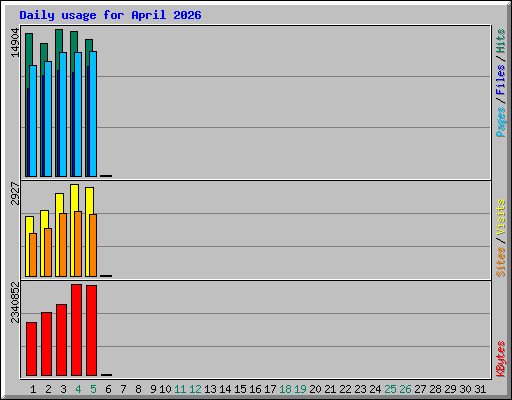Click the day 1 orange sites bar
The height and width of the screenshot is (400, 512).
point(33,255)
